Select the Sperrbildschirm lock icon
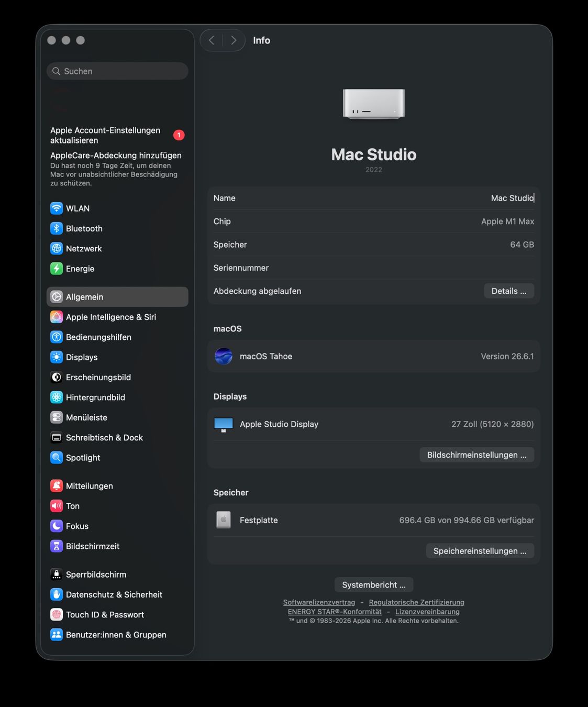Screen dimensions: 588x707 [x=57, y=575]
